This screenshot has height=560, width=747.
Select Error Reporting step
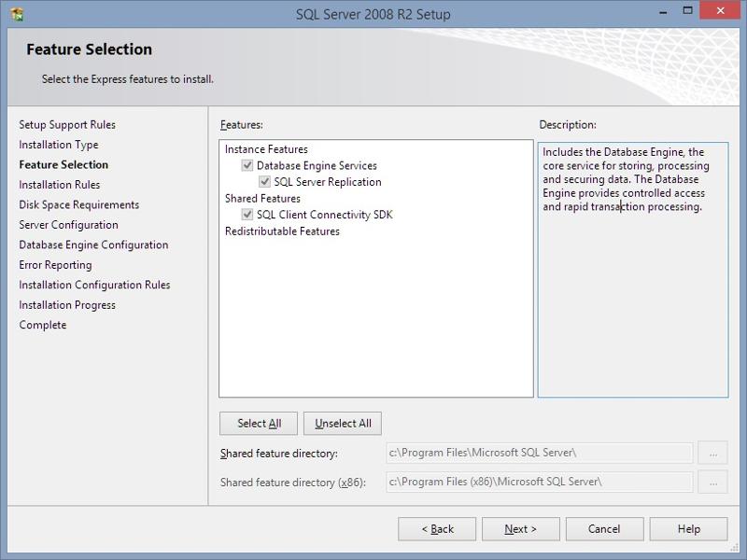click(55, 265)
